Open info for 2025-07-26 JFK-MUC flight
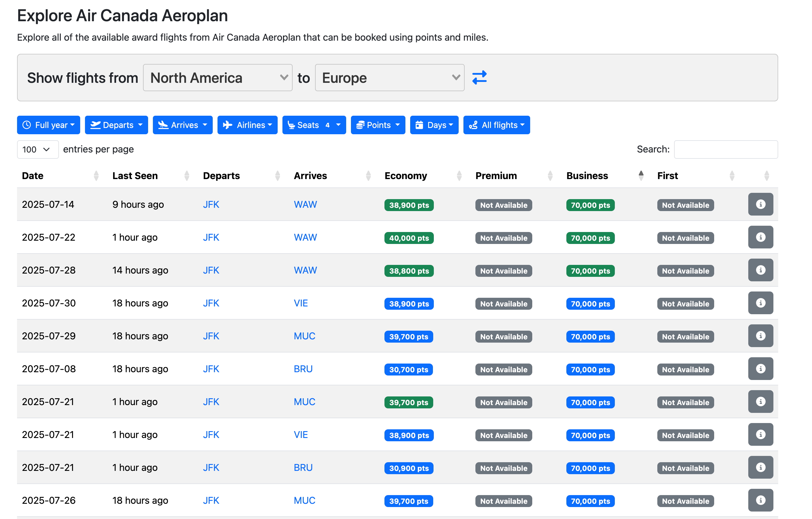 pyautogui.click(x=761, y=500)
